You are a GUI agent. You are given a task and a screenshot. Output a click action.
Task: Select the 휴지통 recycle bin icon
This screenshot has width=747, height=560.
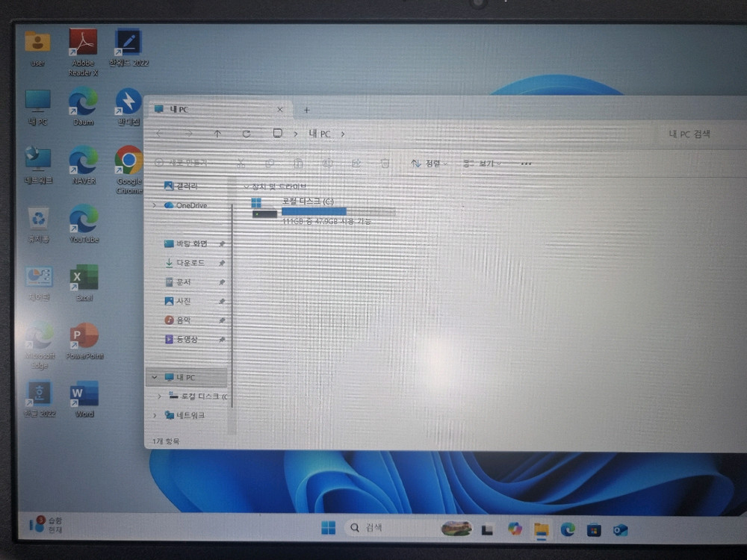[38, 225]
